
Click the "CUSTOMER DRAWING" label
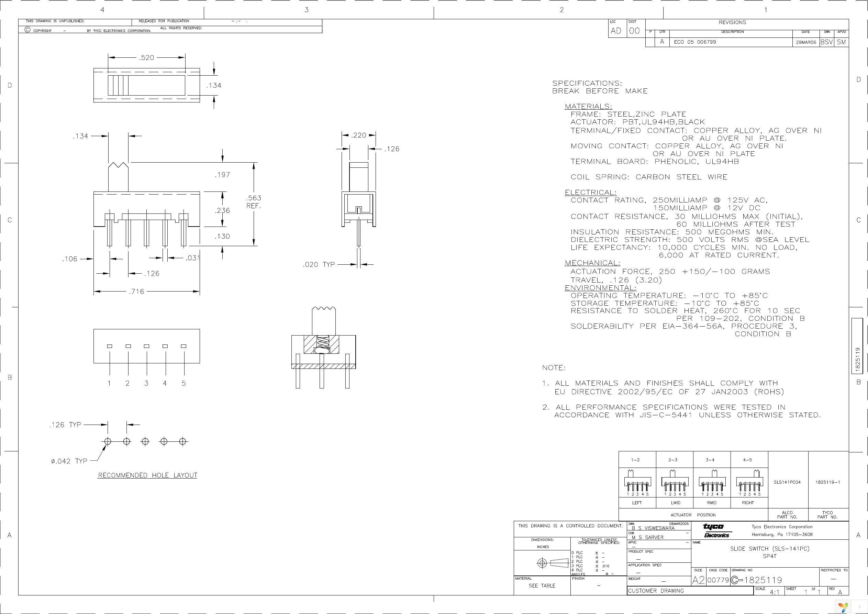(x=656, y=591)
